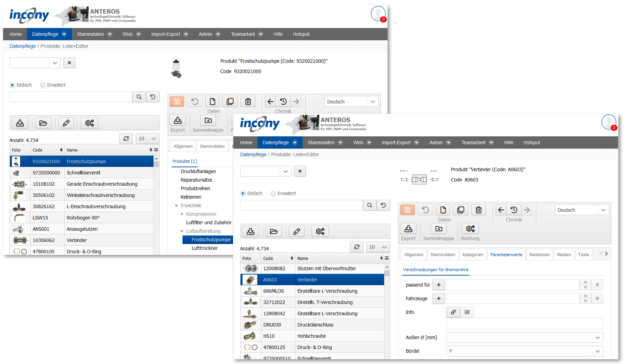Click the trash delete icon in front window
The image size is (627, 364).
click(479, 210)
